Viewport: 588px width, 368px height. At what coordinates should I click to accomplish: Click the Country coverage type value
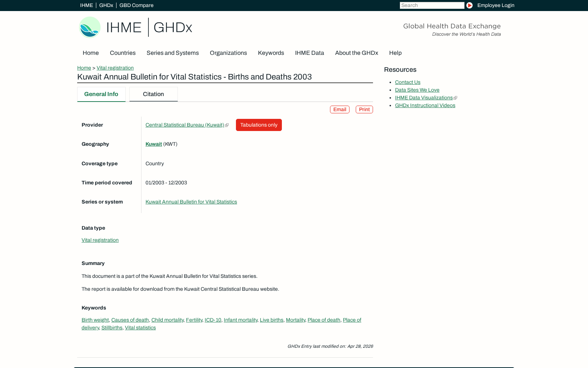pyautogui.click(x=155, y=164)
